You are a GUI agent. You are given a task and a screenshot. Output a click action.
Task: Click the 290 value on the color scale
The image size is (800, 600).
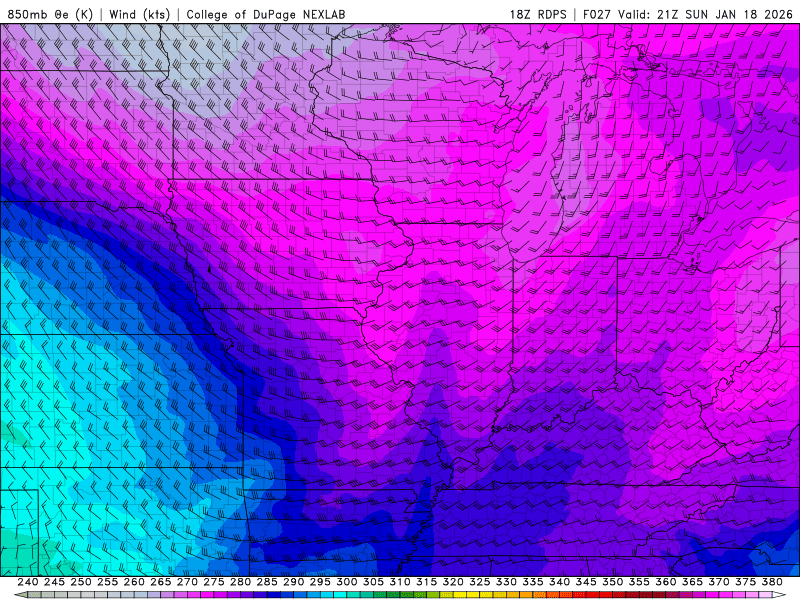pyautogui.click(x=293, y=582)
